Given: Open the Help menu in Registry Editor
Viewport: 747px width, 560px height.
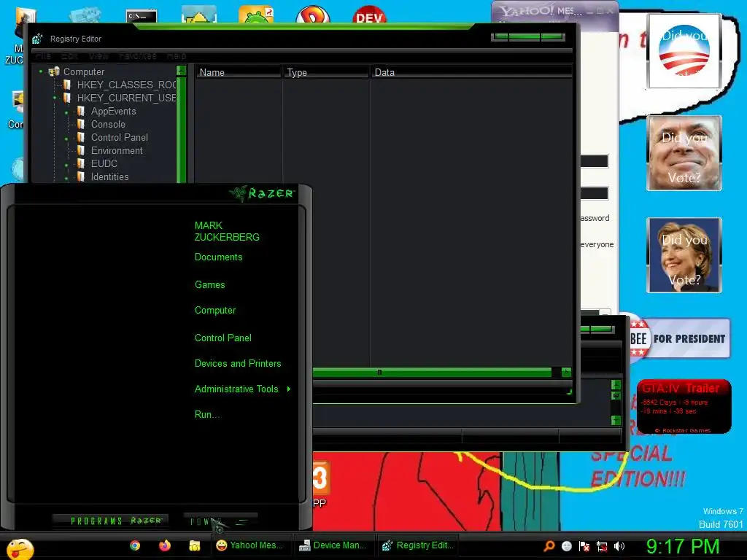Looking at the screenshot, I should [x=177, y=55].
